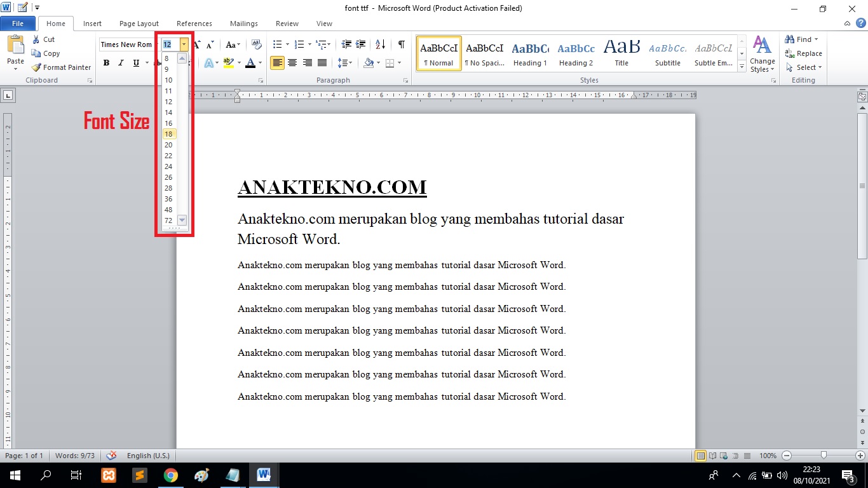This screenshot has height=488, width=868.
Task: Expand the Styles gallery More arrow
Action: tap(742, 65)
